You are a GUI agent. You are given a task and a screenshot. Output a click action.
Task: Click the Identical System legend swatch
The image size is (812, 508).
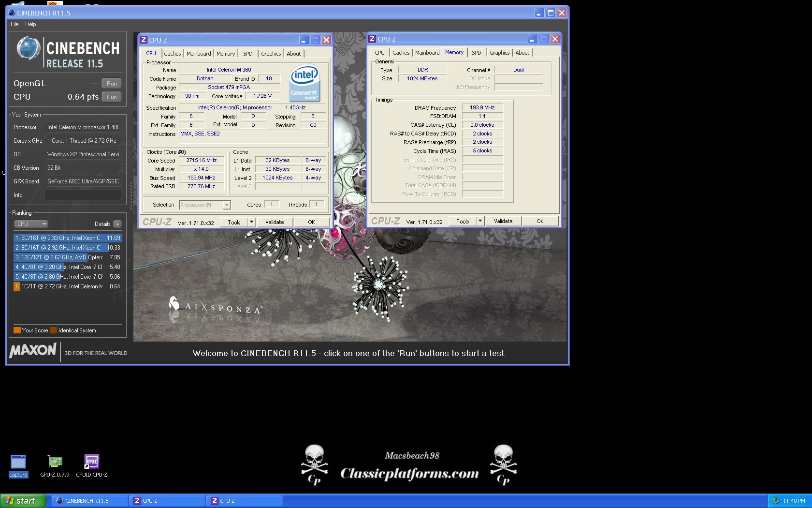coord(54,330)
